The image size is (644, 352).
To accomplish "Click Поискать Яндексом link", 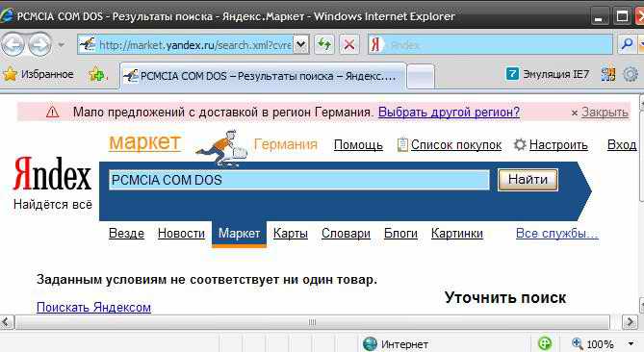I will (x=93, y=308).
